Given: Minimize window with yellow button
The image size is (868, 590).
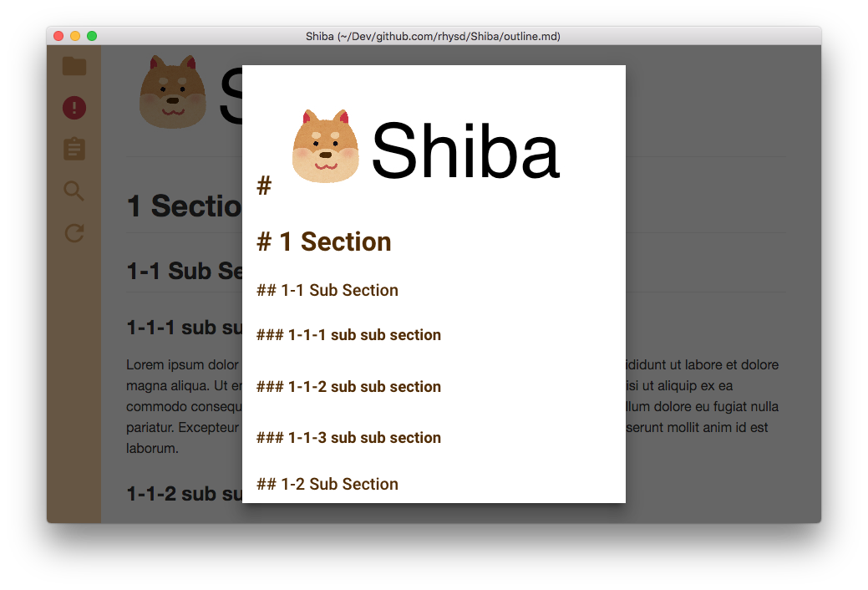Looking at the screenshot, I should click(x=75, y=36).
